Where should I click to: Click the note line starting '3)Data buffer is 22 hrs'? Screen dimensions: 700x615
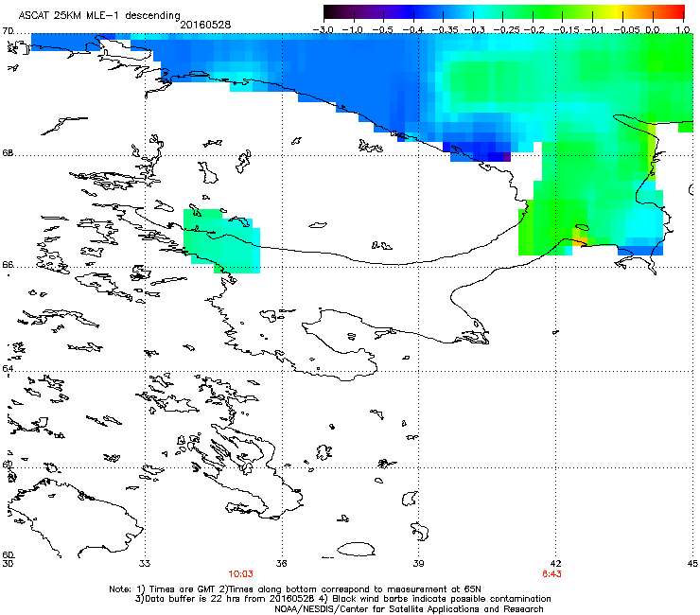[342, 599]
